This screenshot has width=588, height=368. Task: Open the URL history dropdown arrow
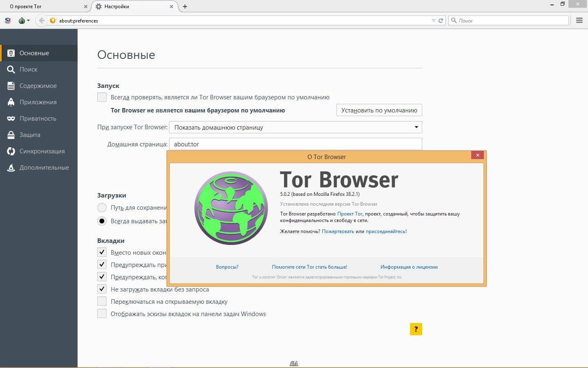click(434, 20)
